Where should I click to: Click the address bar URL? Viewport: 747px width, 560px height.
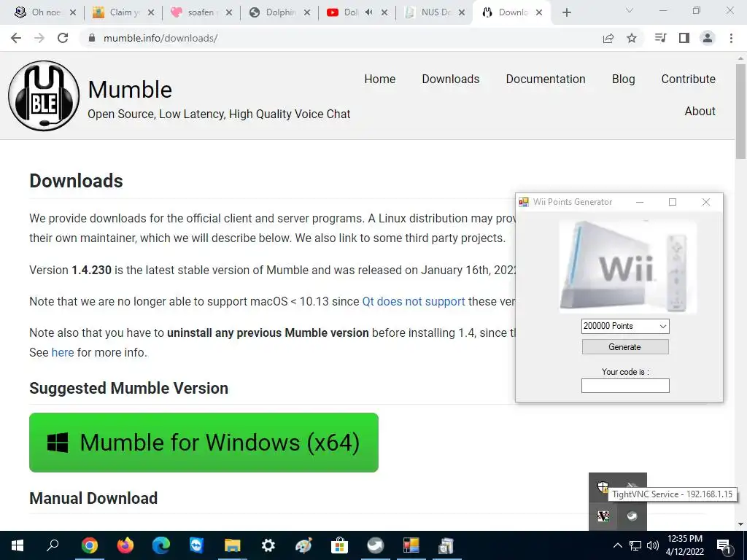pyautogui.click(x=160, y=38)
